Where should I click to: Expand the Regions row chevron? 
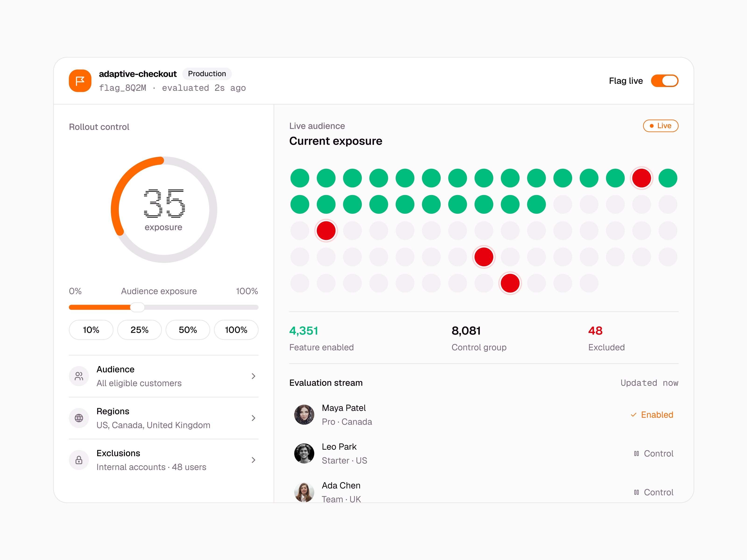click(x=254, y=418)
